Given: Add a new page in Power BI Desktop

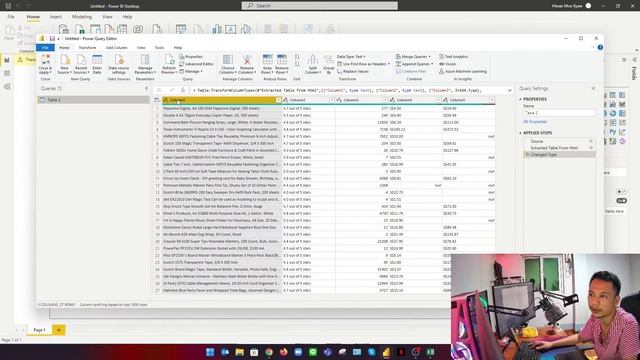Looking at the screenshot, I should pyautogui.click(x=58, y=330).
